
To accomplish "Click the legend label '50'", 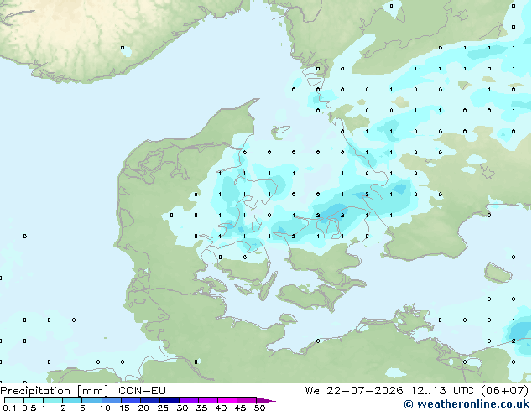I will 259,408.
